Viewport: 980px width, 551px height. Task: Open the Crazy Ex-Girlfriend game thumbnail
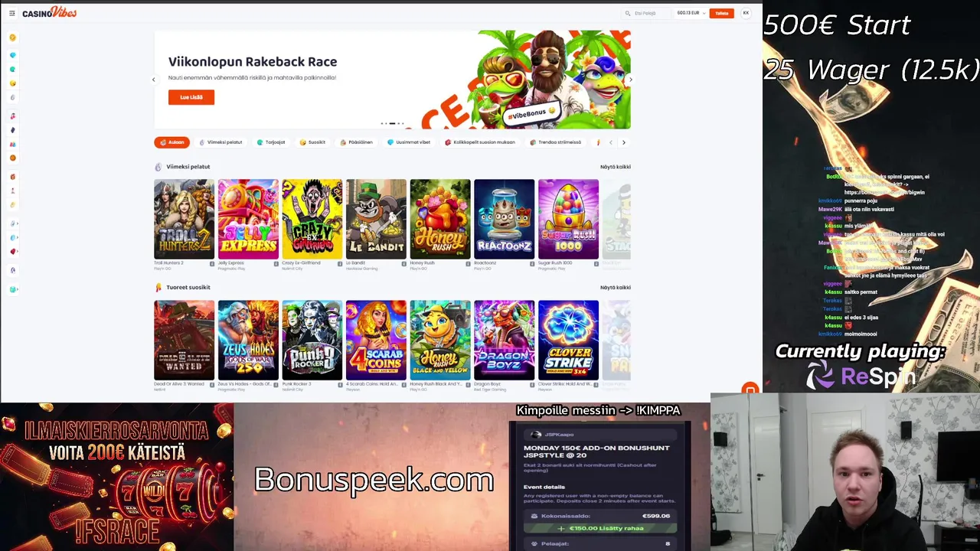tap(312, 220)
